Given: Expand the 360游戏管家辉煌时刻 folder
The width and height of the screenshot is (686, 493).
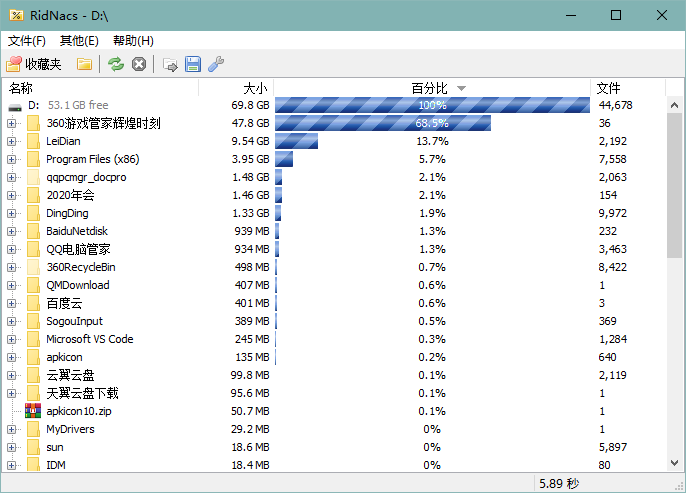Looking at the screenshot, I should [11, 123].
